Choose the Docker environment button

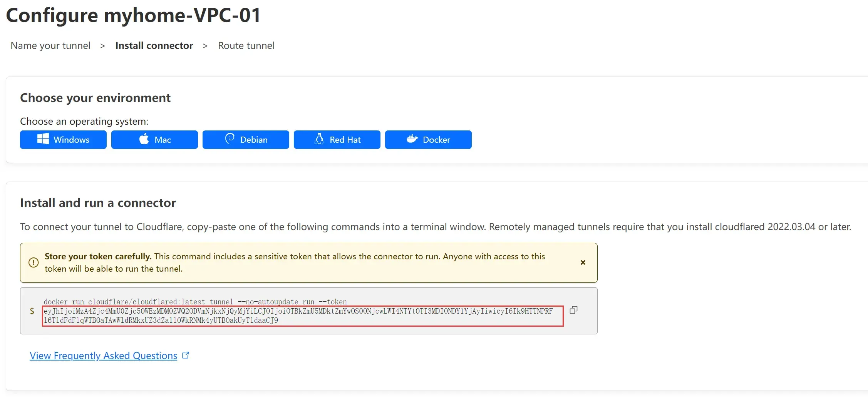pos(428,140)
